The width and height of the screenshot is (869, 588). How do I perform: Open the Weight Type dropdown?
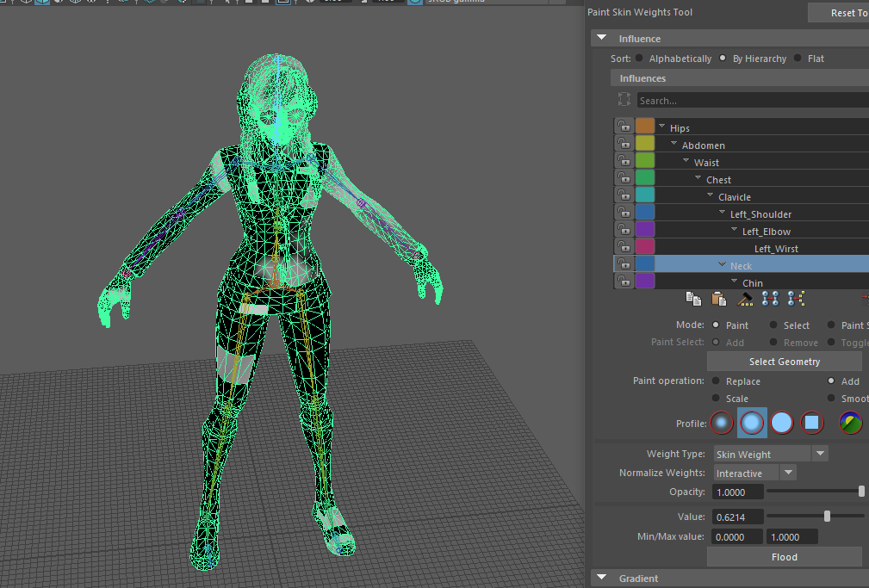(821, 453)
